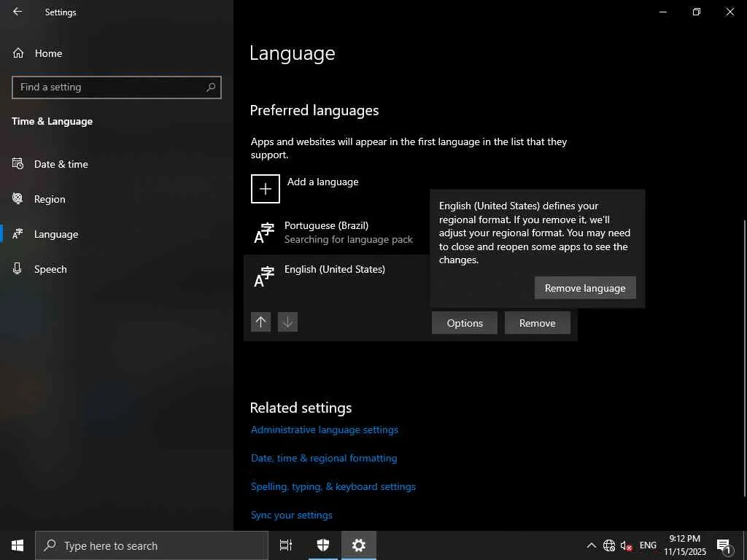Open Sync your settings link
The image size is (747, 560).
coord(292,516)
